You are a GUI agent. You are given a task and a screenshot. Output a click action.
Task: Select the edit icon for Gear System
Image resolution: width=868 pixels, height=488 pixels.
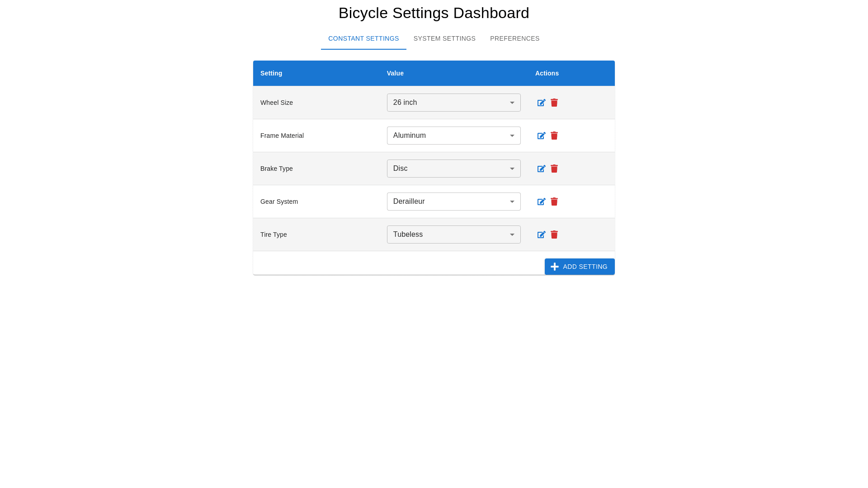click(x=541, y=202)
